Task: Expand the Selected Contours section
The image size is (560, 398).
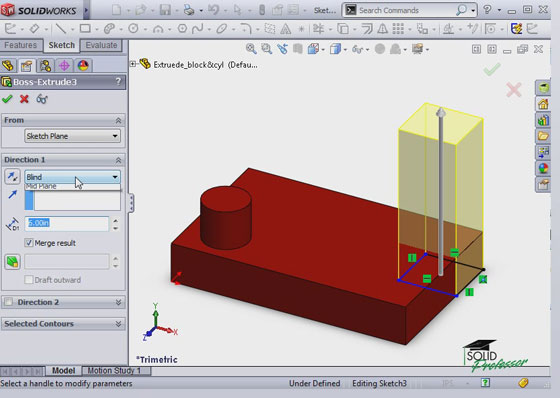Action: (63, 324)
